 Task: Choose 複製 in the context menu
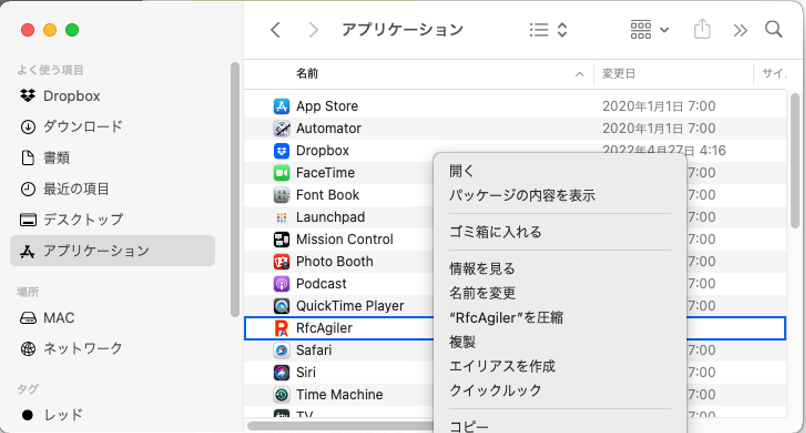tap(560, 342)
